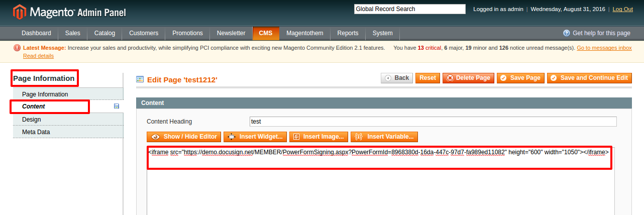Select the Content sidebar tab
644x215 pixels.
(68, 106)
